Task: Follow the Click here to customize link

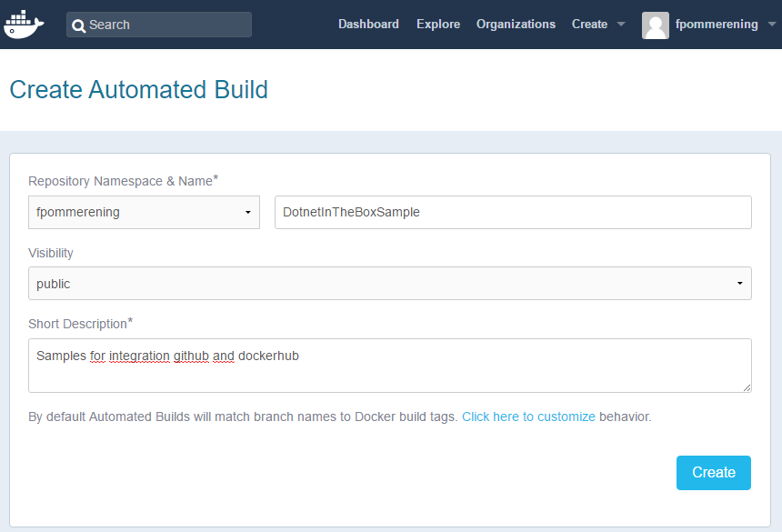Action: point(528,417)
